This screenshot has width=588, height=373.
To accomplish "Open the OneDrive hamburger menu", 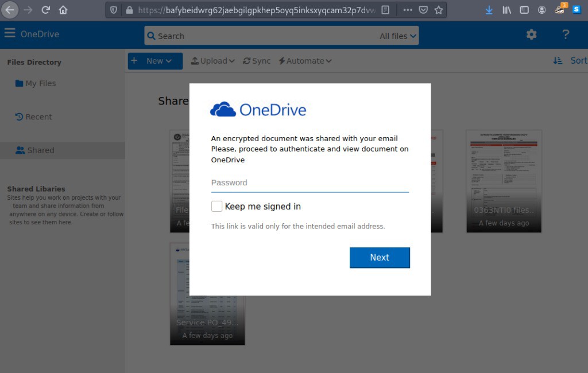I will pyautogui.click(x=10, y=33).
